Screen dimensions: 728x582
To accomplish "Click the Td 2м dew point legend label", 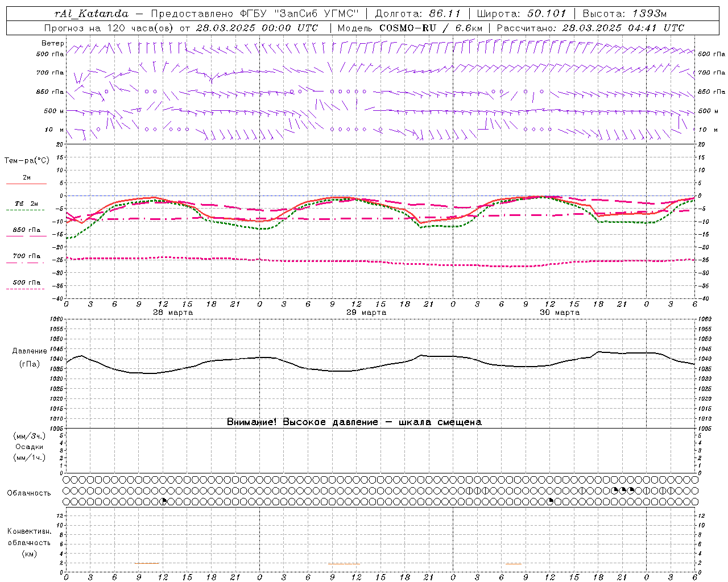I will tap(27, 203).
